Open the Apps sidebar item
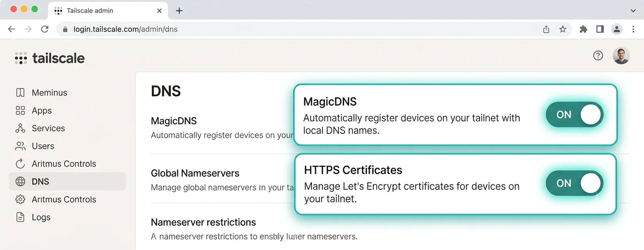This screenshot has height=250, width=644. [67, 111]
